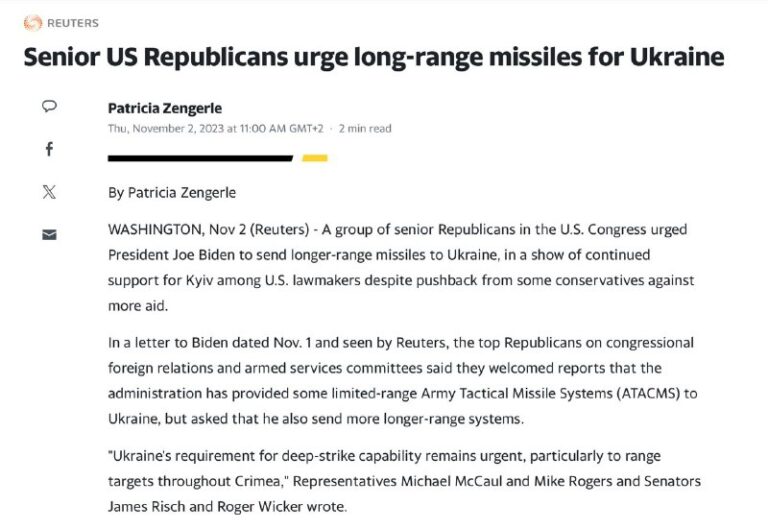Click the paragraph mentioning ATACMS
The height and width of the screenshot is (529, 768).
tap(403, 381)
